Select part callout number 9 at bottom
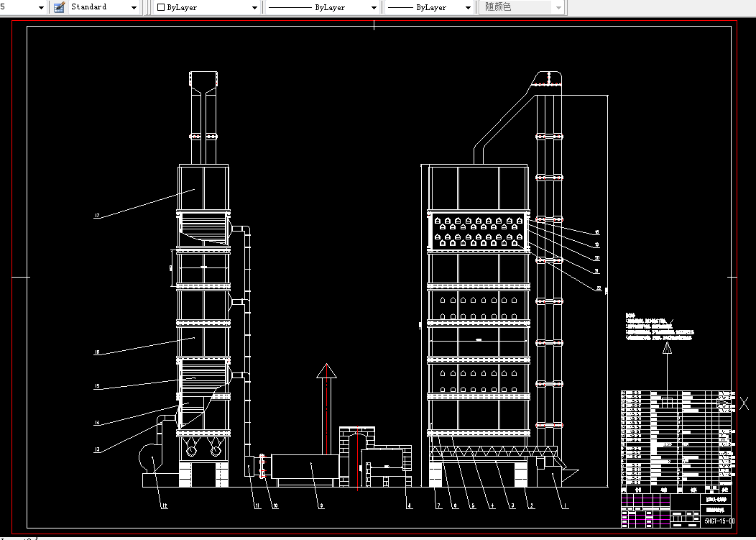Screen dimensions: 756x540 (x=322, y=505)
